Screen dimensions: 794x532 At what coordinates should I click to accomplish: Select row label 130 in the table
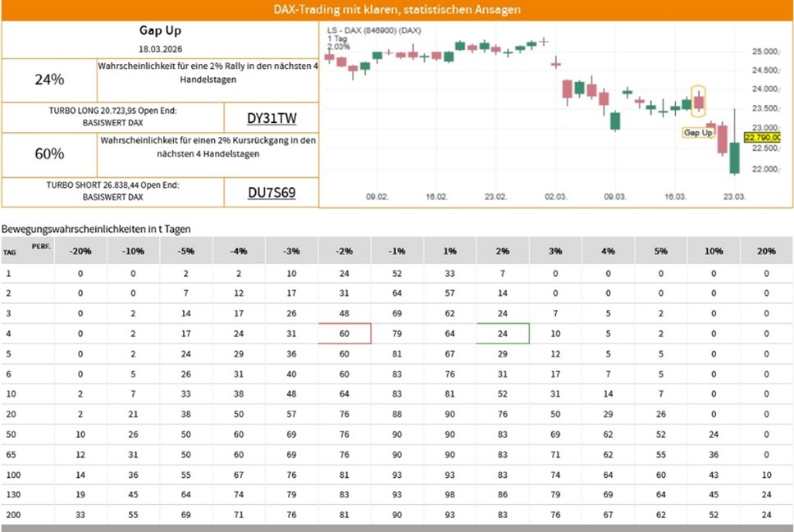[x=11, y=494]
